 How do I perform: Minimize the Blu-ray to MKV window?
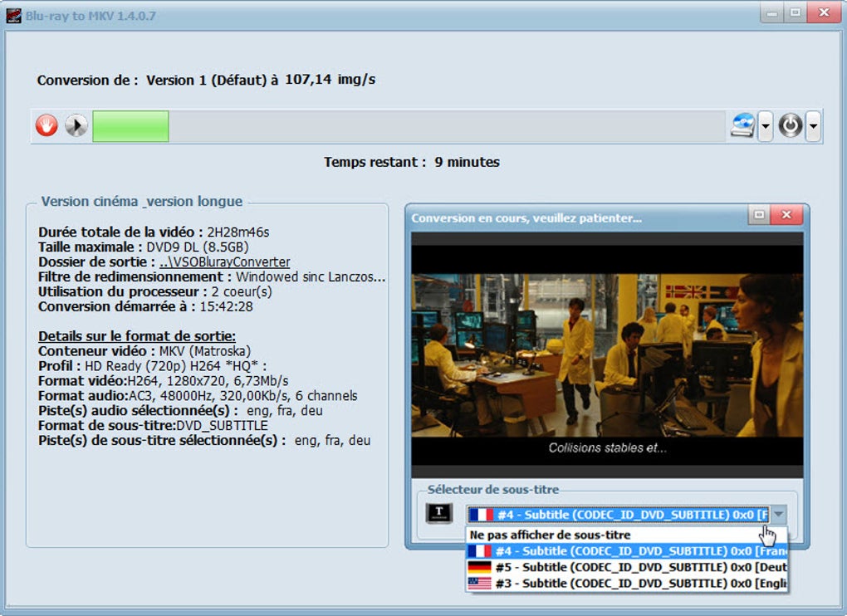(x=772, y=13)
